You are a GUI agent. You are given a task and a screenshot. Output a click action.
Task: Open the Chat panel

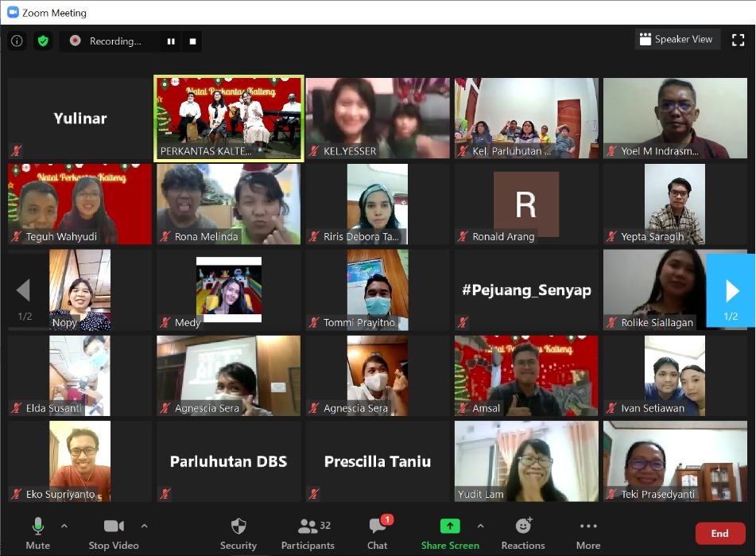coord(378,533)
